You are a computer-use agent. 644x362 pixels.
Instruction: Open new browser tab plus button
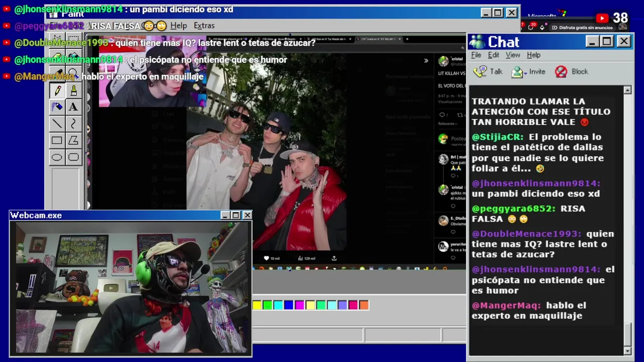(407, 39)
